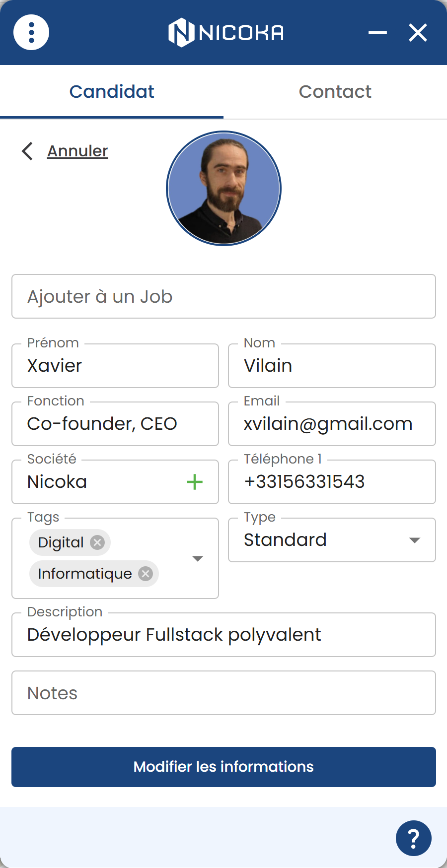Expand the Tags dropdown arrow
Viewport: 447px width, 868px height.
tap(198, 559)
